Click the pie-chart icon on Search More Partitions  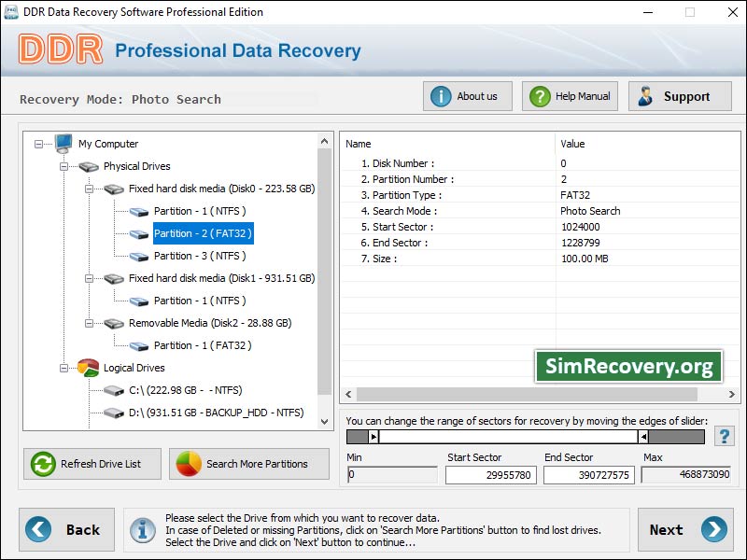pyautogui.click(x=186, y=464)
